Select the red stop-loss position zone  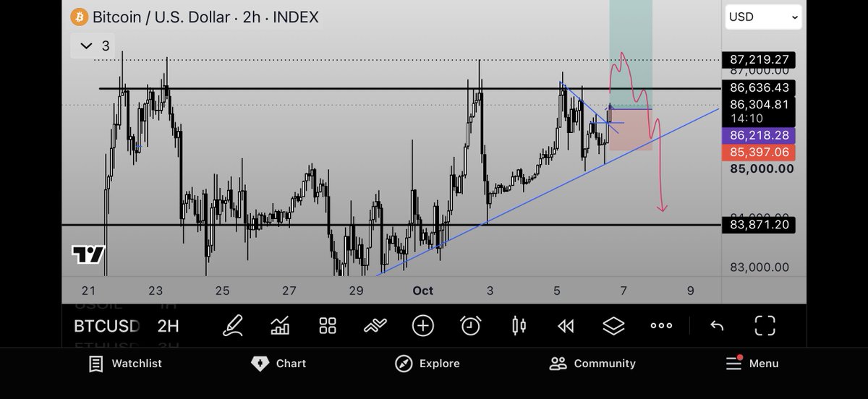click(631, 130)
